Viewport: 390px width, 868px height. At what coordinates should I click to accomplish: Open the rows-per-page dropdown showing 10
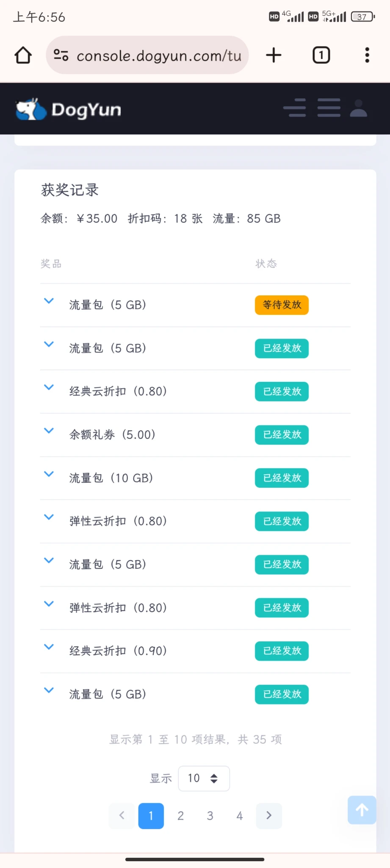pyautogui.click(x=204, y=778)
